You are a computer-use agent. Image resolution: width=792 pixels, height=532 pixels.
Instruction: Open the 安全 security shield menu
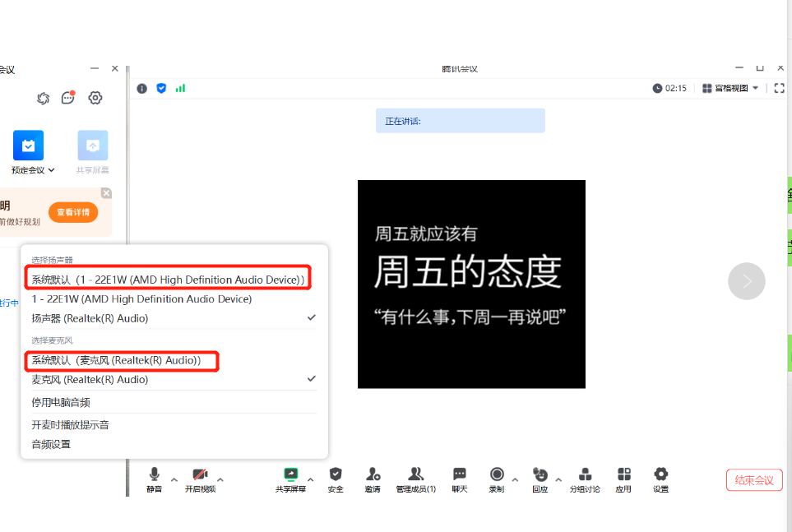(336, 479)
